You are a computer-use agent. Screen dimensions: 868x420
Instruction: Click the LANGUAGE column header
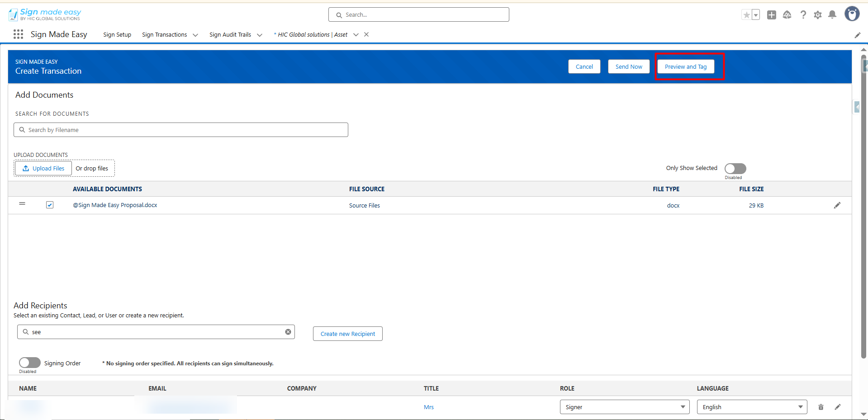point(713,388)
